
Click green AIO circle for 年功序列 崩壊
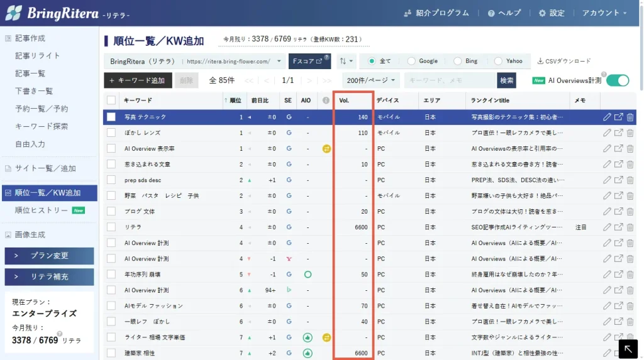308,274
